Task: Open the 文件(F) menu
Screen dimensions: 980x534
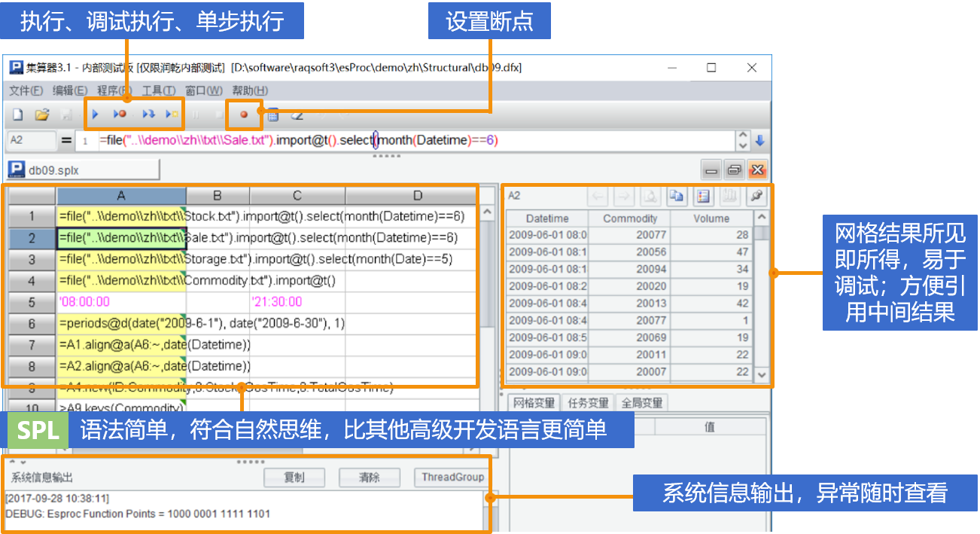Action: click(x=26, y=90)
